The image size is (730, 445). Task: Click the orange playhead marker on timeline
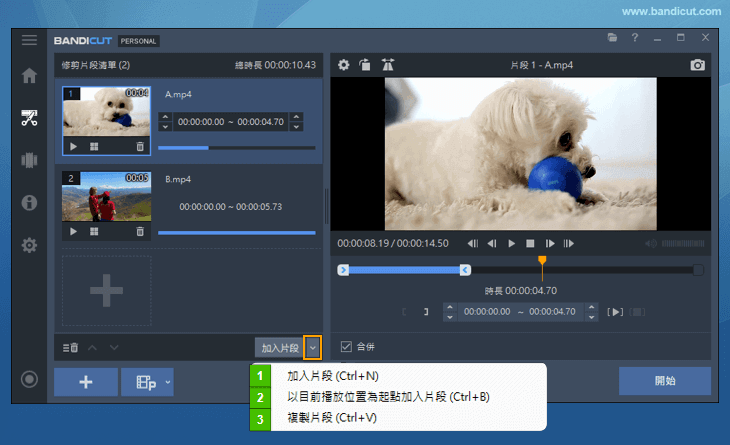[x=542, y=260]
